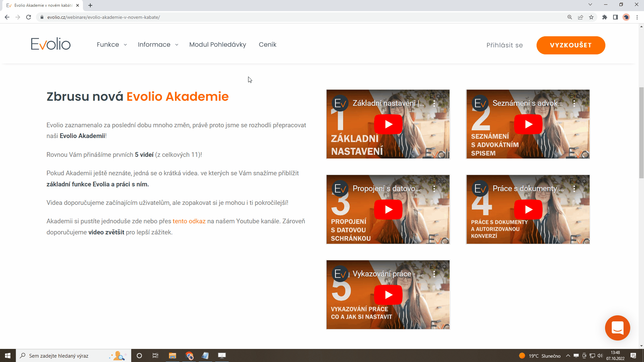The height and width of the screenshot is (362, 644).
Task: Expand hidden system tray icons chevron
Action: pos(568,356)
